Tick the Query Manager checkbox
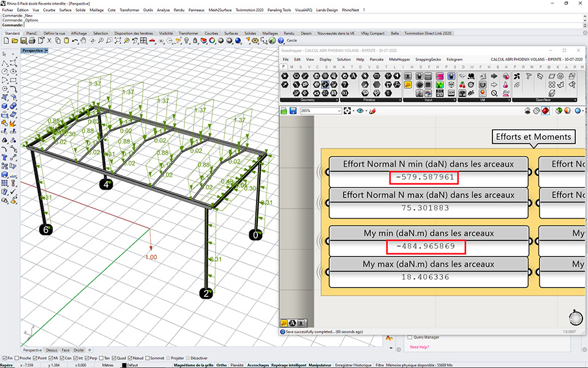The image size is (588, 368). pyautogui.click(x=410, y=337)
